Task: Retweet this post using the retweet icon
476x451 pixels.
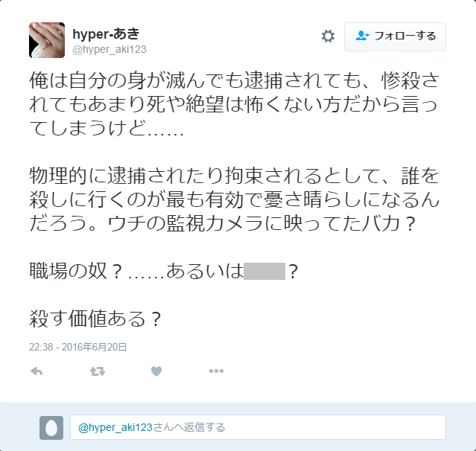Action: click(98, 371)
